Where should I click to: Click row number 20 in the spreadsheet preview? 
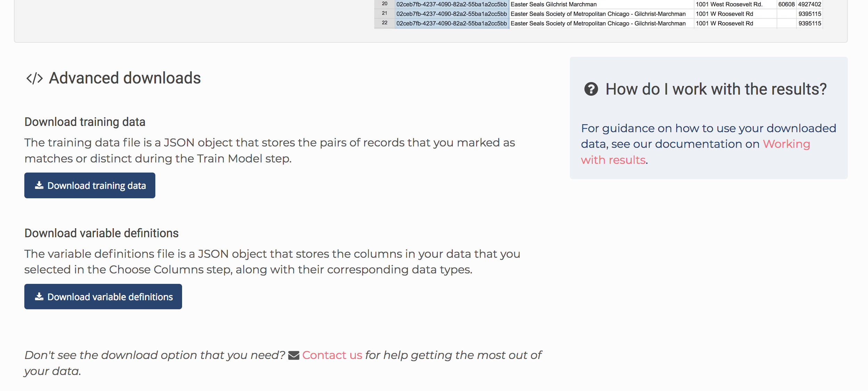pos(384,4)
